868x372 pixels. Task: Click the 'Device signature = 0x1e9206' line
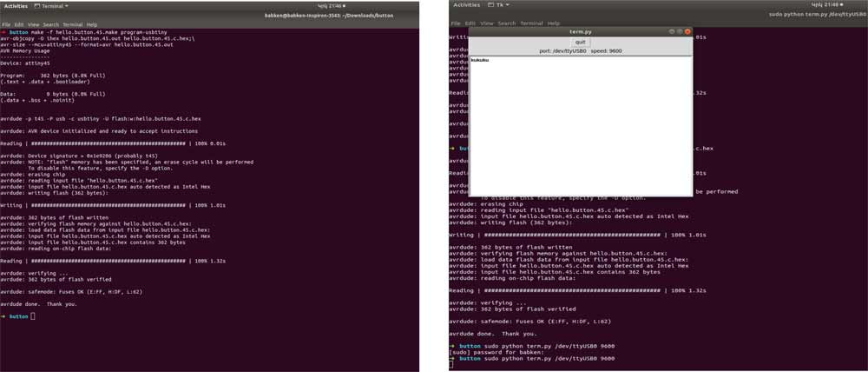[79, 156]
